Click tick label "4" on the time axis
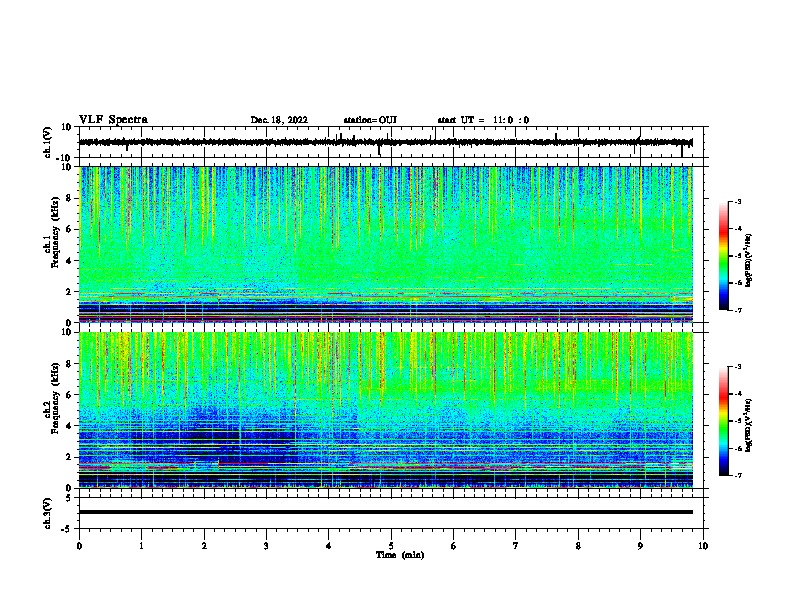 pos(329,546)
